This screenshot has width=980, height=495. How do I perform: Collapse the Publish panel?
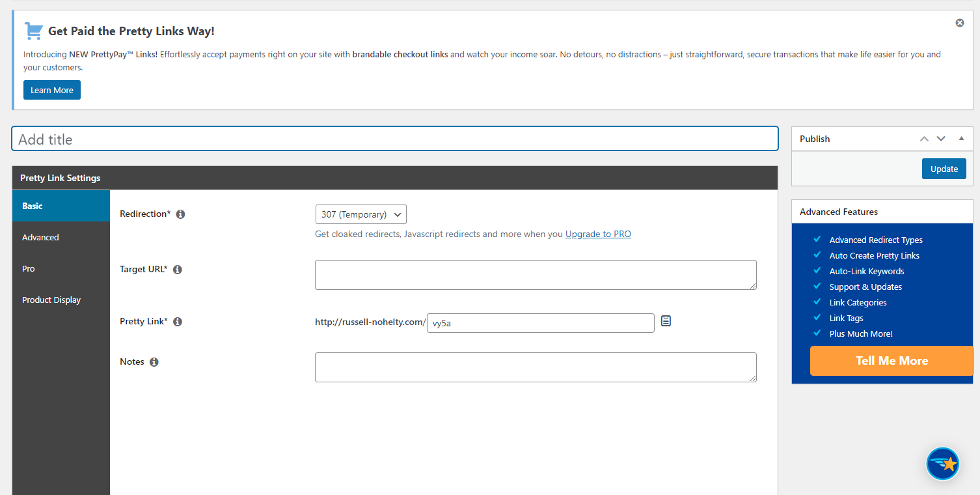(961, 139)
